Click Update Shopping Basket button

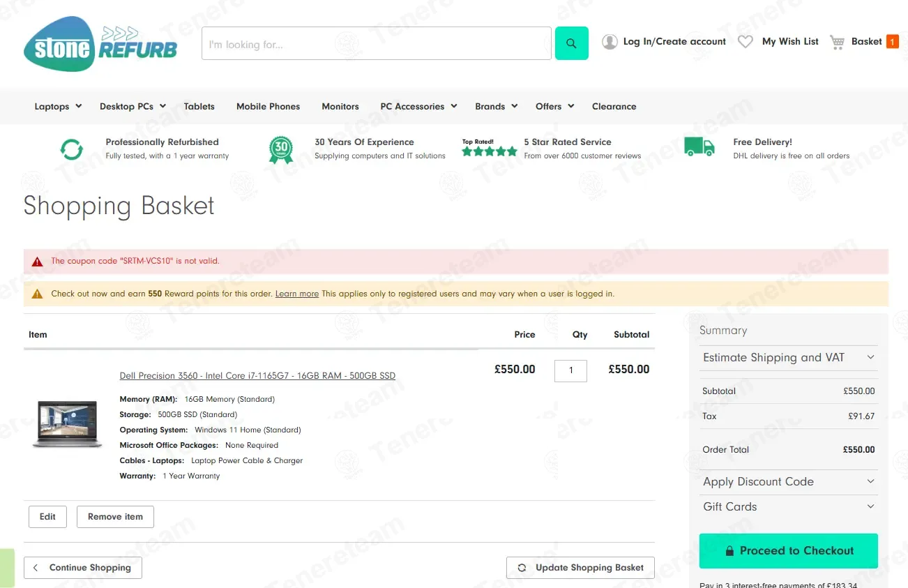580,568
